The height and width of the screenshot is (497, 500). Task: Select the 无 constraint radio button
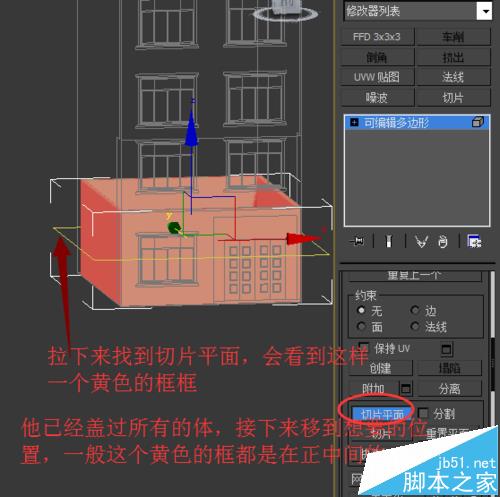pyautogui.click(x=361, y=310)
